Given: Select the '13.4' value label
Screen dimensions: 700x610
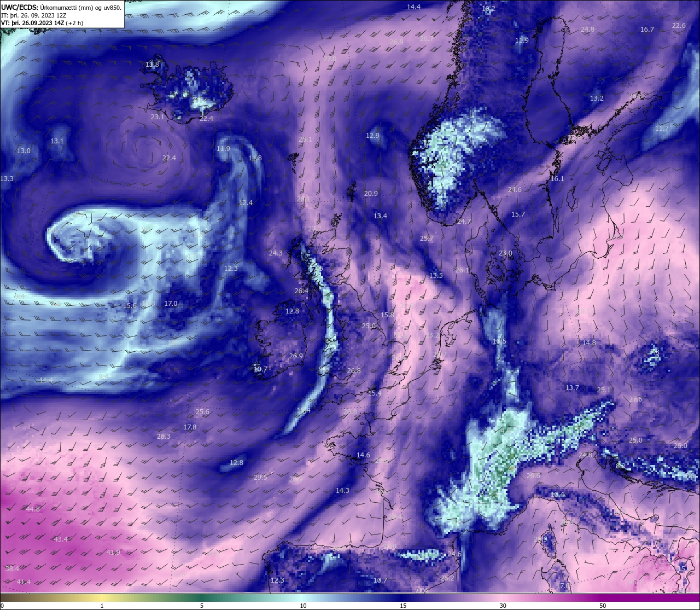Looking at the screenshot, I should pos(380,216).
